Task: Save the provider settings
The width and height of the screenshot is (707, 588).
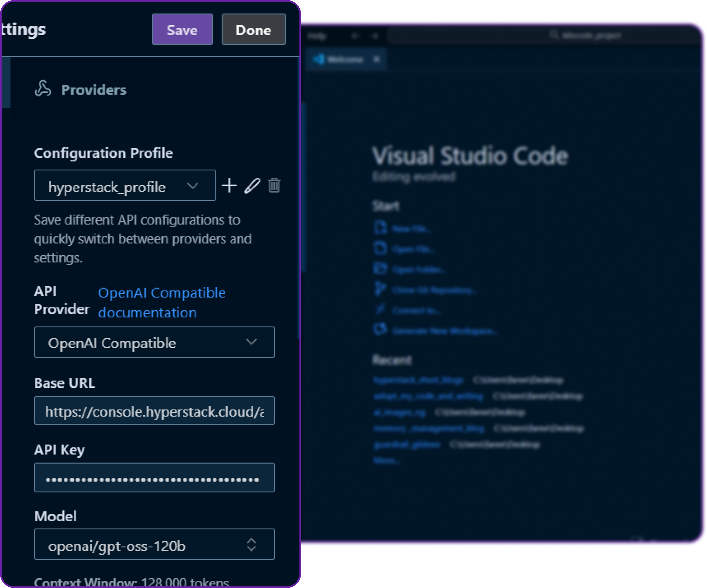Action: (x=182, y=30)
